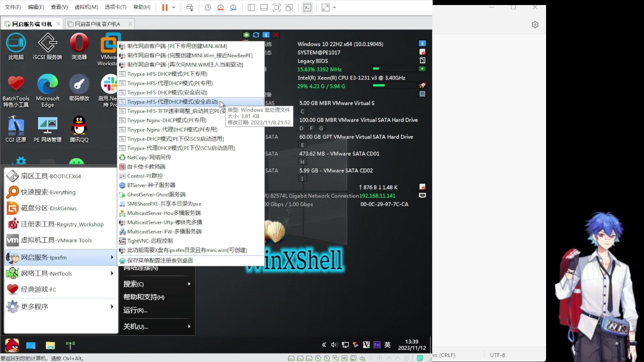Select NetCopy-网络同传 menu entry
This screenshot has width=644, height=362.
191,157
